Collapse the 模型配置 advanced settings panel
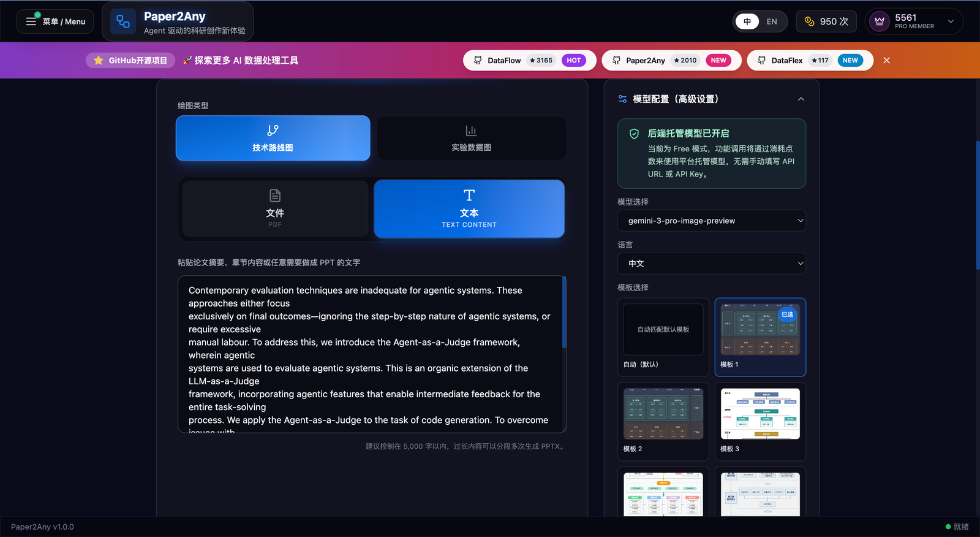Viewport: 980px width, 537px height. tap(801, 99)
